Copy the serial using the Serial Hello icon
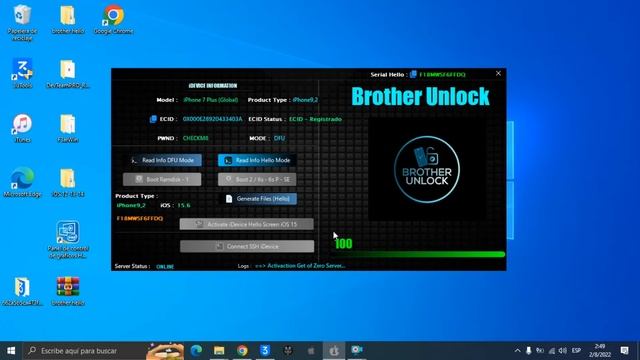Image resolution: width=640 pixels, height=360 pixels. (x=413, y=74)
